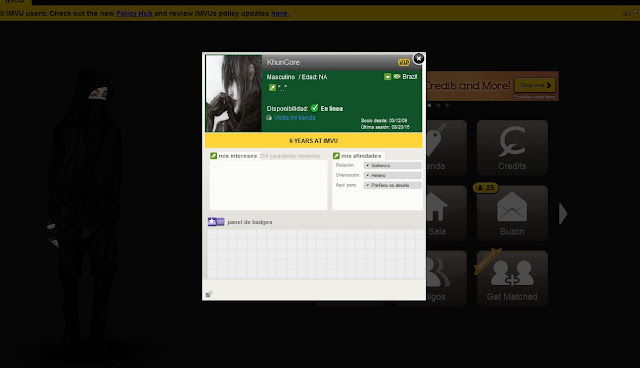Click the Socio desde date text

384,120
